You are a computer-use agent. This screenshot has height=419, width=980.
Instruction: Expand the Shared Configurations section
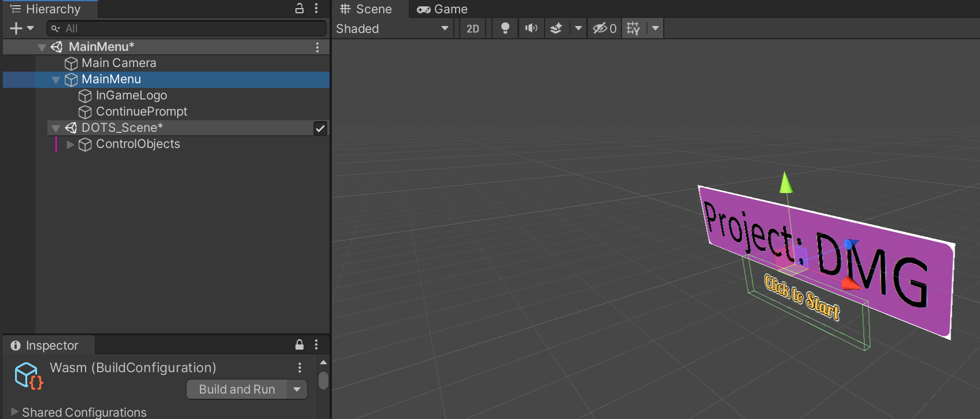(14, 412)
